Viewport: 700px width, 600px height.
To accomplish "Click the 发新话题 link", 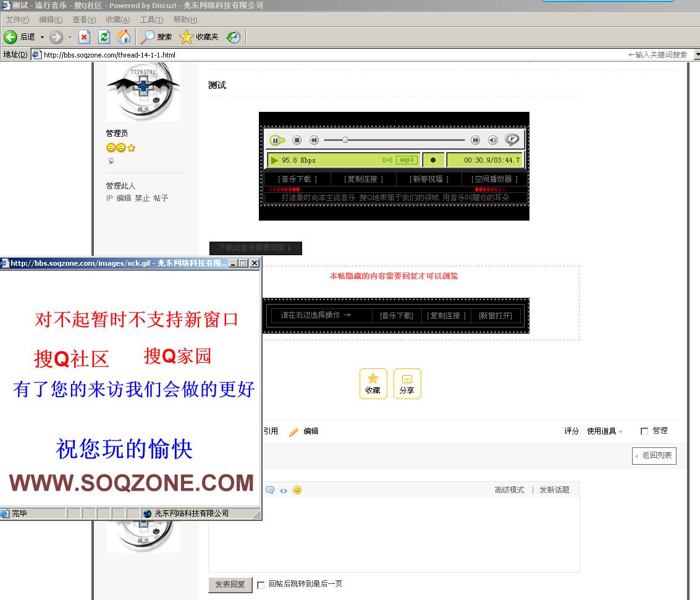I will pyautogui.click(x=554, y=490).
